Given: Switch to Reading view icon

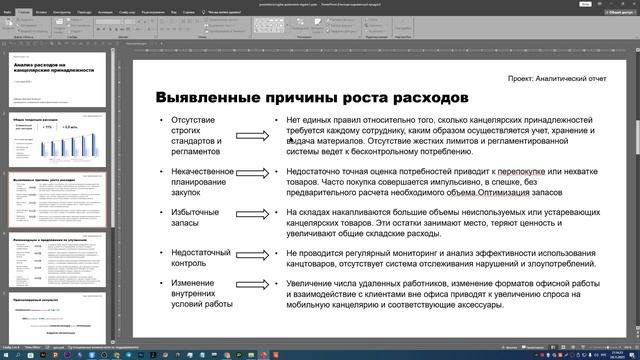Looking at the screenshot, I should [573, 347].
